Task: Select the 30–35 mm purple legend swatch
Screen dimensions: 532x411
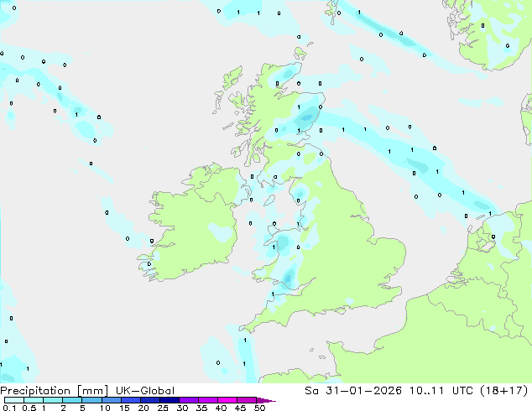Action: coord(189,400)
